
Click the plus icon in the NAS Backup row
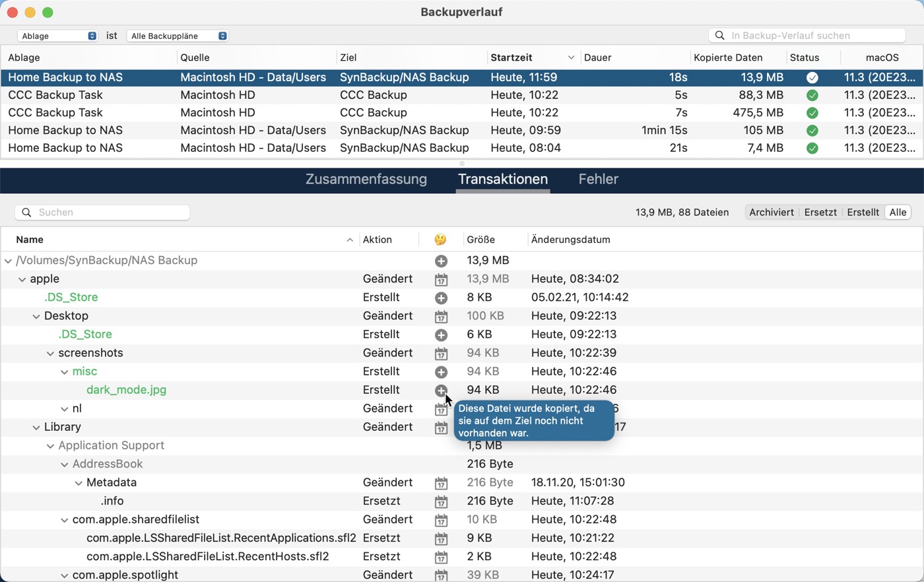tap(441, 261)
